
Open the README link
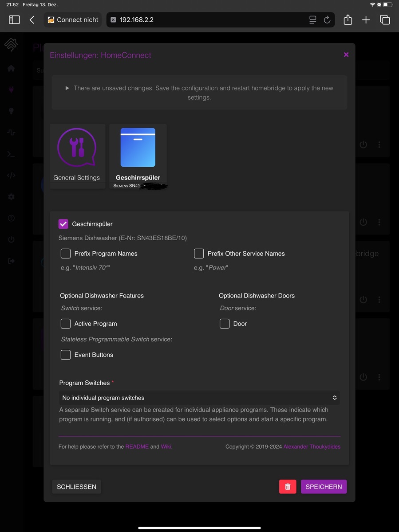pyautogui.click(x=137, y=446)
